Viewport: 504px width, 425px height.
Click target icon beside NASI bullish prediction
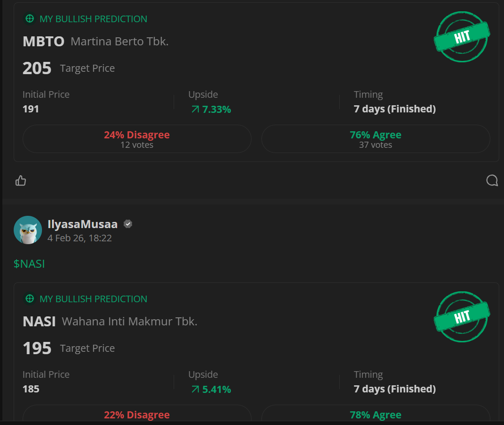coord(30,299)
